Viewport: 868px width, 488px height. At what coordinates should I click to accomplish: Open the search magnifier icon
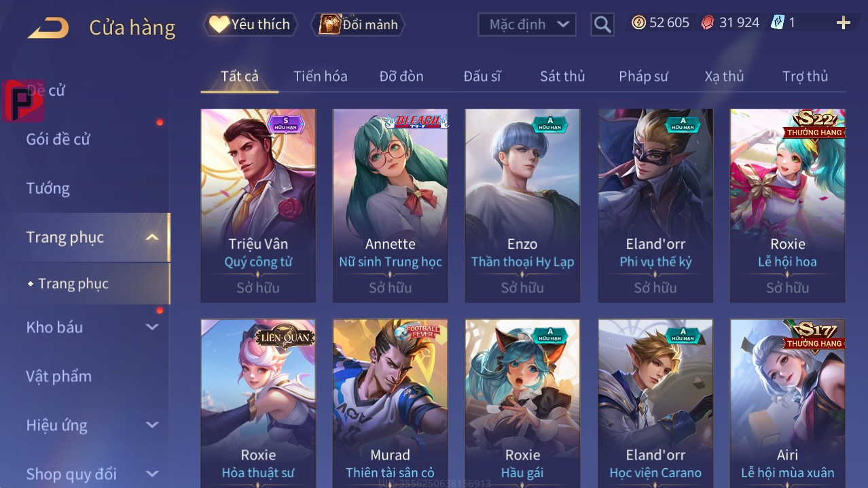(602, 24)
